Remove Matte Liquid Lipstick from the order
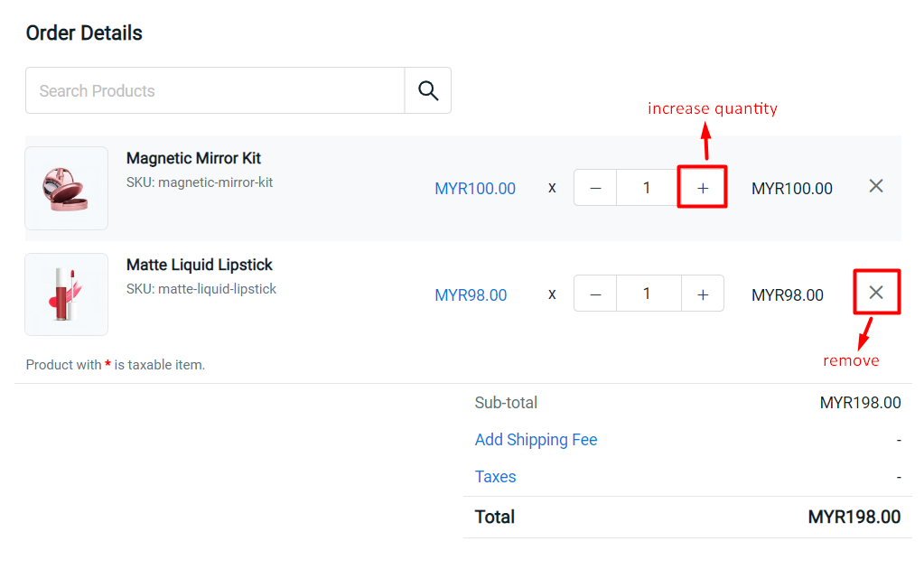Screen dimensions: 924x588 875,292
